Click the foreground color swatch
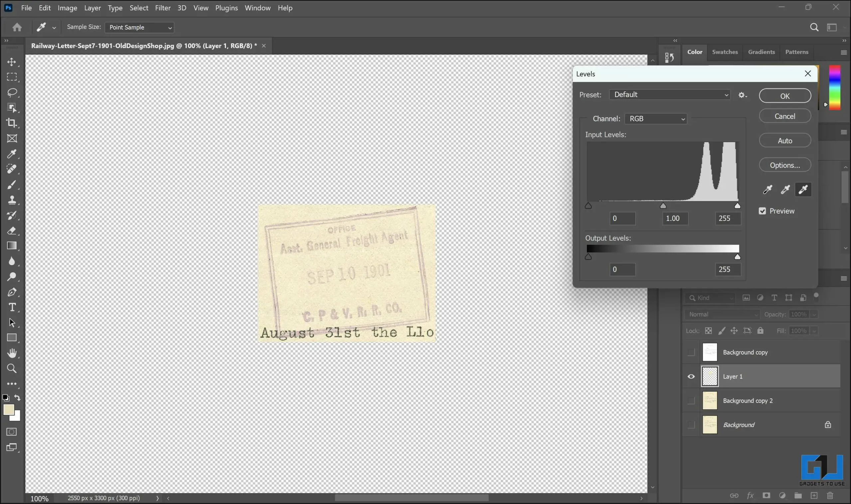The height and width of the screenshot is (504, 851). [x=9, y=410]
